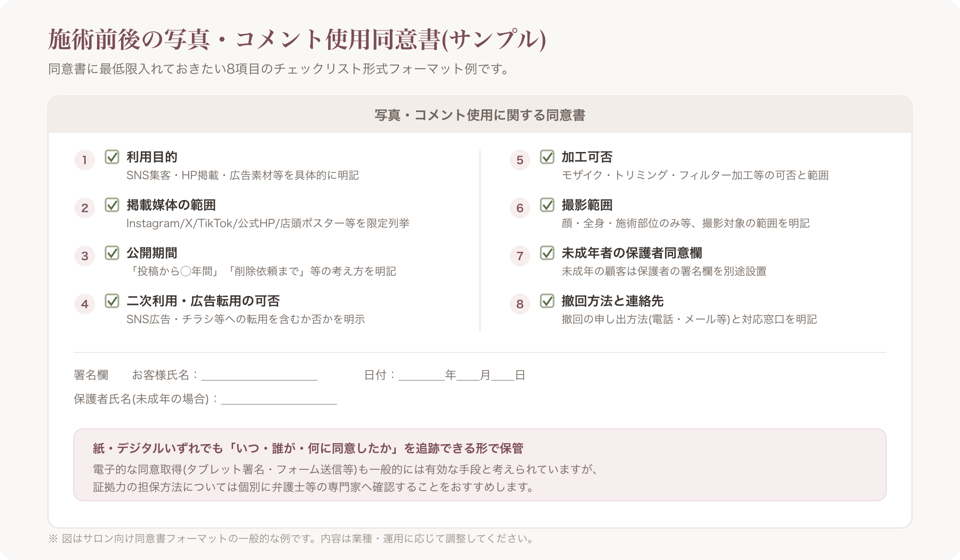Click the 日付 label
The width and height of the screenshot is (960, 560).
(x=380, y=375)
